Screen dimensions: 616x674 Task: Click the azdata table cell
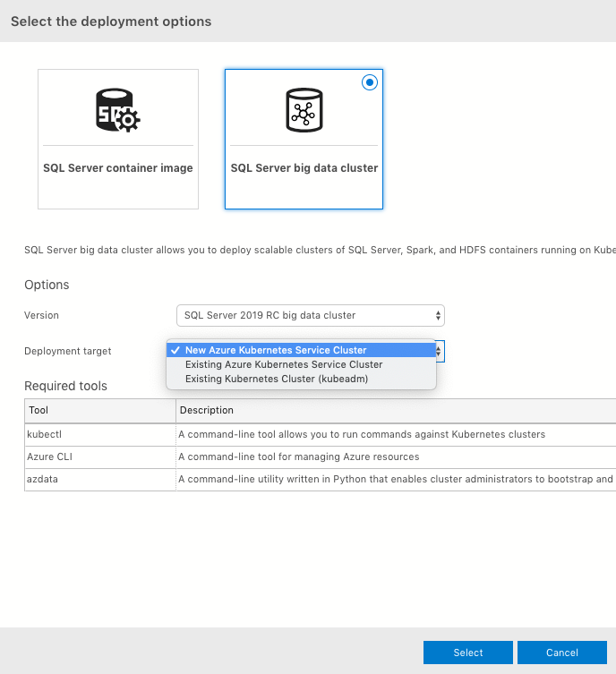click(x=100, y=479)
